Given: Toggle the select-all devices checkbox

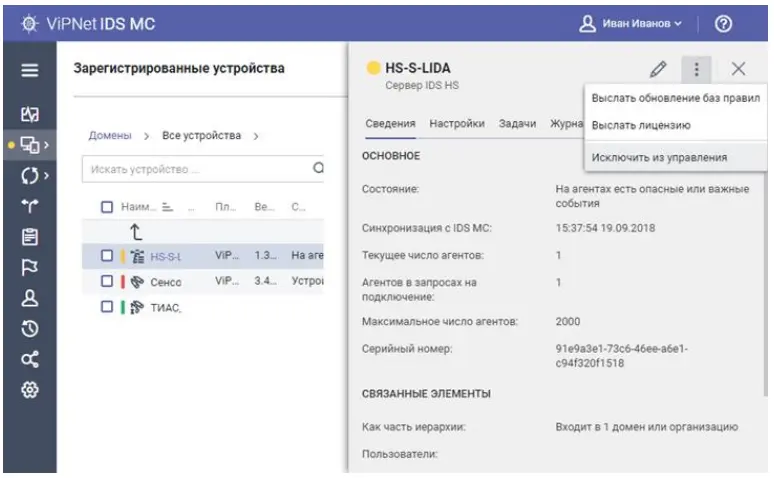Looking at the screenshot, I should [107, 207].
